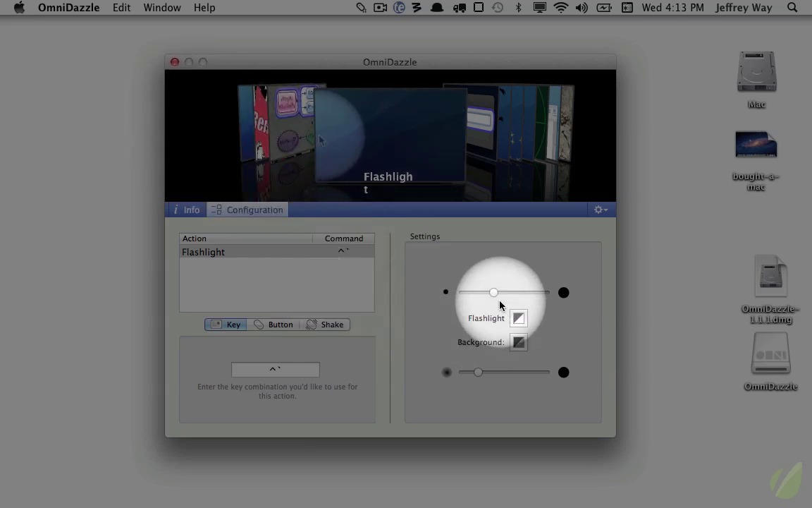
Task: Click the Wed 4:13 PM clock
Action: coord(672,8)
